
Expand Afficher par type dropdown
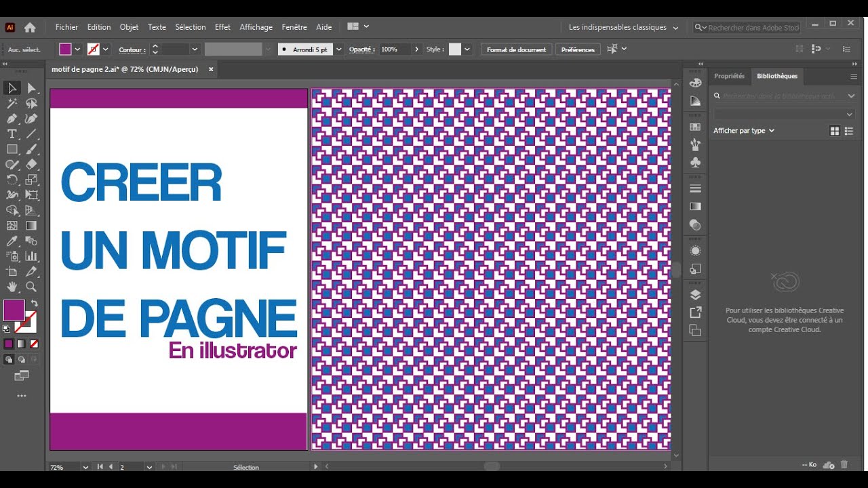(744, 131)
